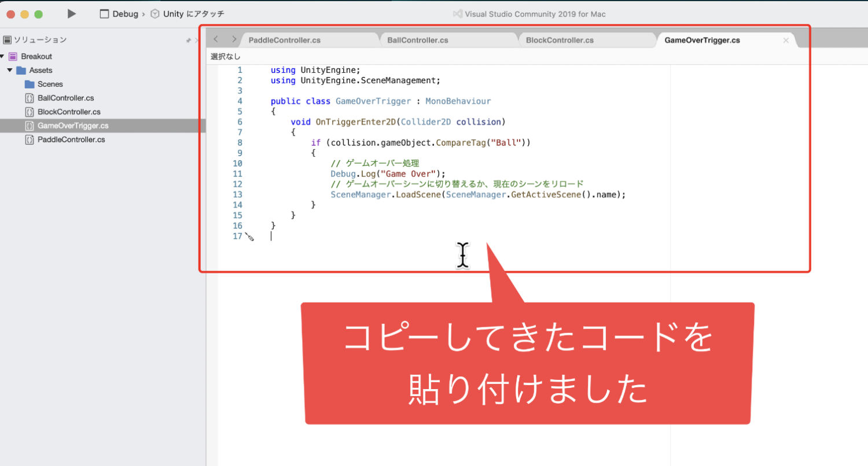Open PaddleController.cs in the solution tree
868x466 pixels.
[71, 139]
